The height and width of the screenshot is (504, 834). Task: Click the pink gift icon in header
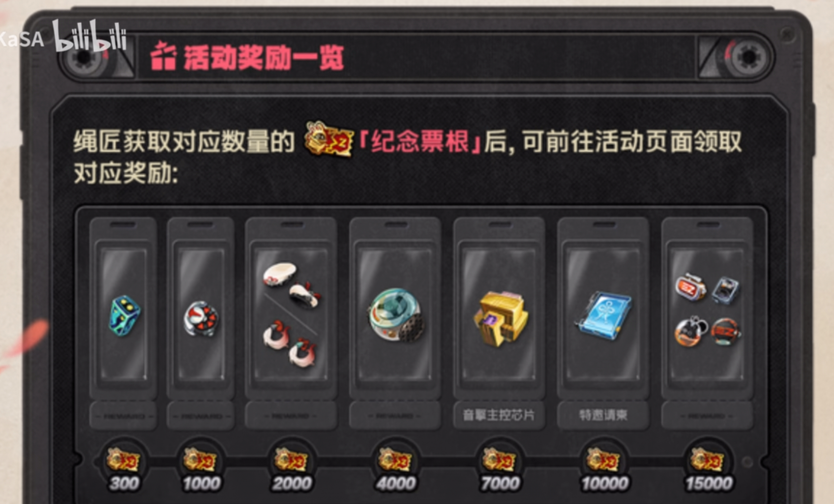(x=163, y=56)
